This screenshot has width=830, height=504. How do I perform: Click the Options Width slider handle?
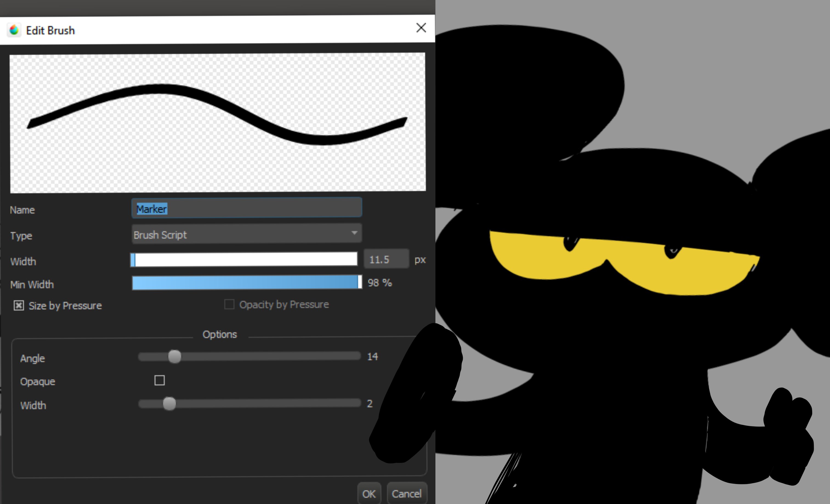pyautogui.click(x=169, y=404)
